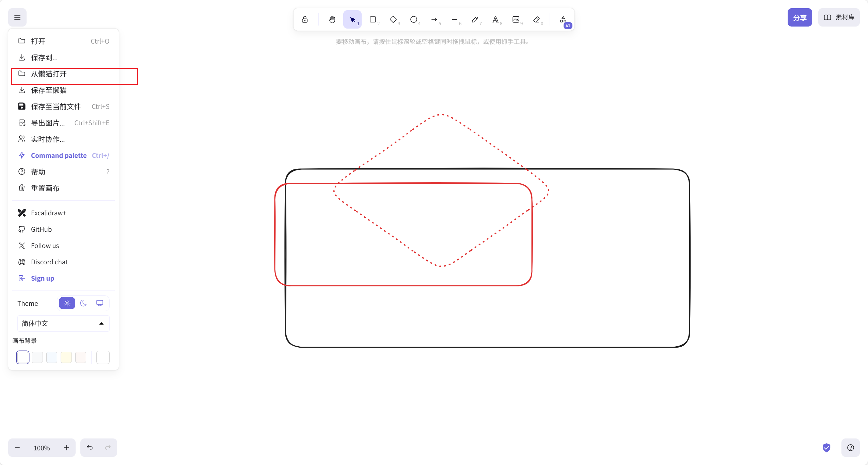This screenshot has height=465, width=868.
Task: Switch to dark theme
Action: pyautogui.click(x=83, y=303)
